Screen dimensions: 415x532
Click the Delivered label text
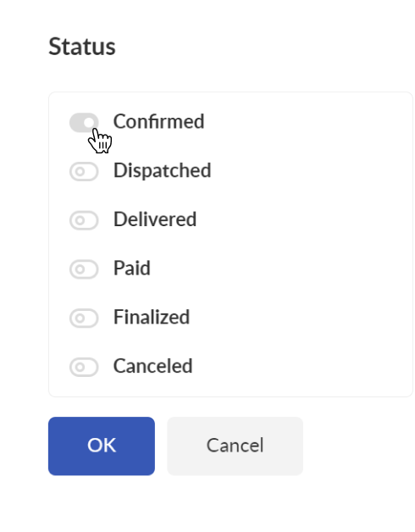[x=155, y=219]
